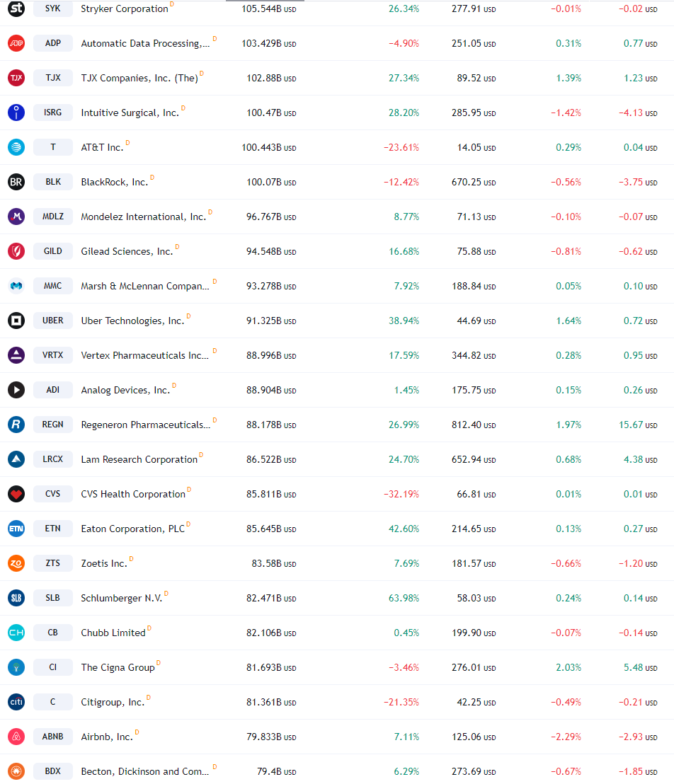Click the BlackRock BR logo icon
Viewport: 674px width, 784px height.
tap(16, 182)
